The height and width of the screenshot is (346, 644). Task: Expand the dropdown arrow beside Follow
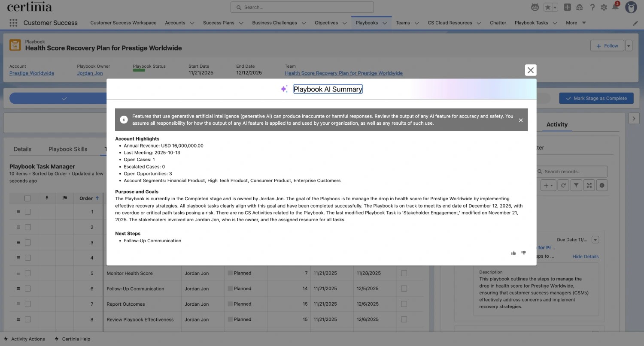[x=629, y=46]
